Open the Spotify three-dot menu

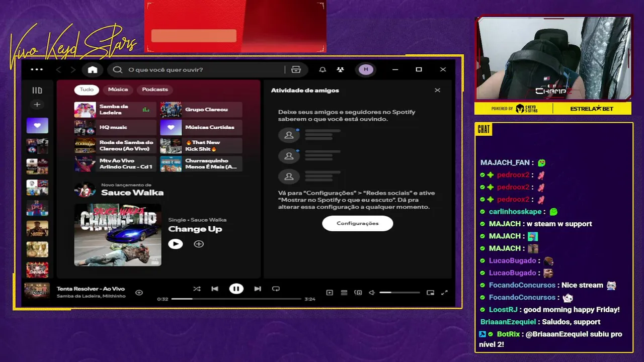point(37,69)
